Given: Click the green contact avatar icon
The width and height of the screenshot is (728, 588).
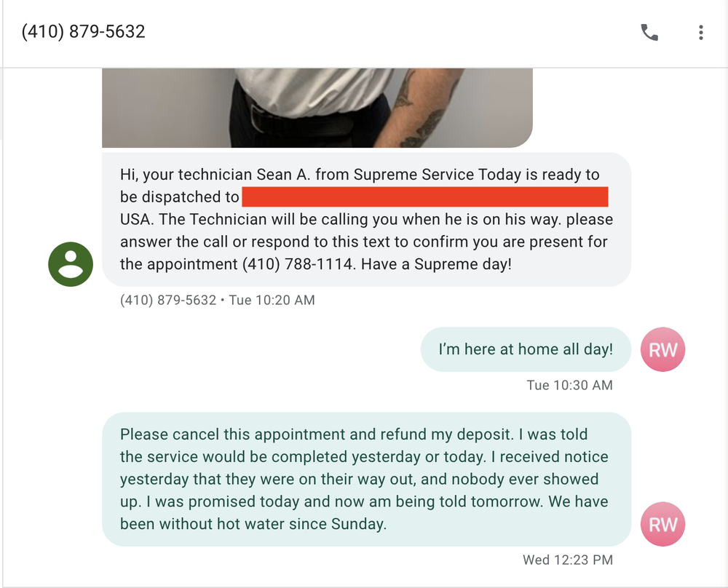Looking at the screenshot, I should coord(71,263).
